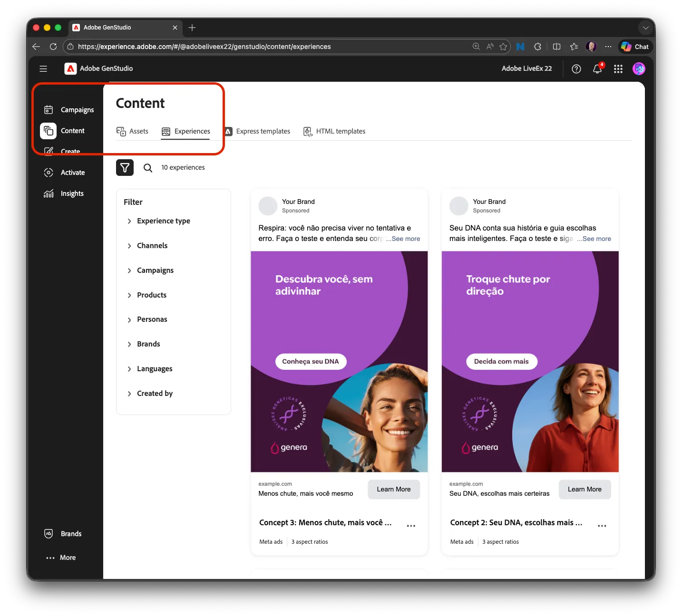Toggle the filter panel funnel button
The image size is (682, 616).
coord(125,167)
